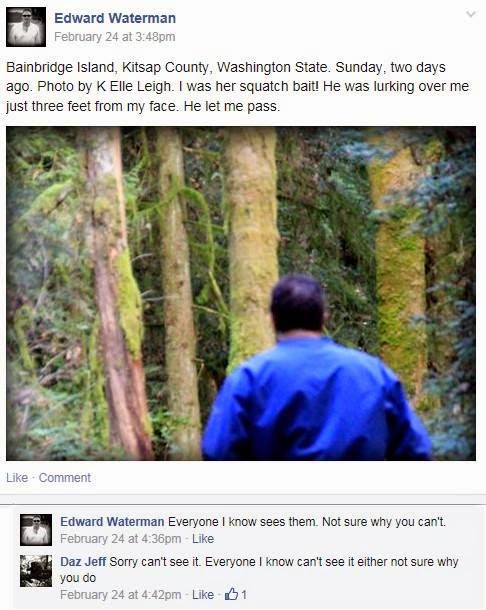Like the Bainbridge Island post
The width and height of the screenshot is (486, 610).
pos(17,477)
